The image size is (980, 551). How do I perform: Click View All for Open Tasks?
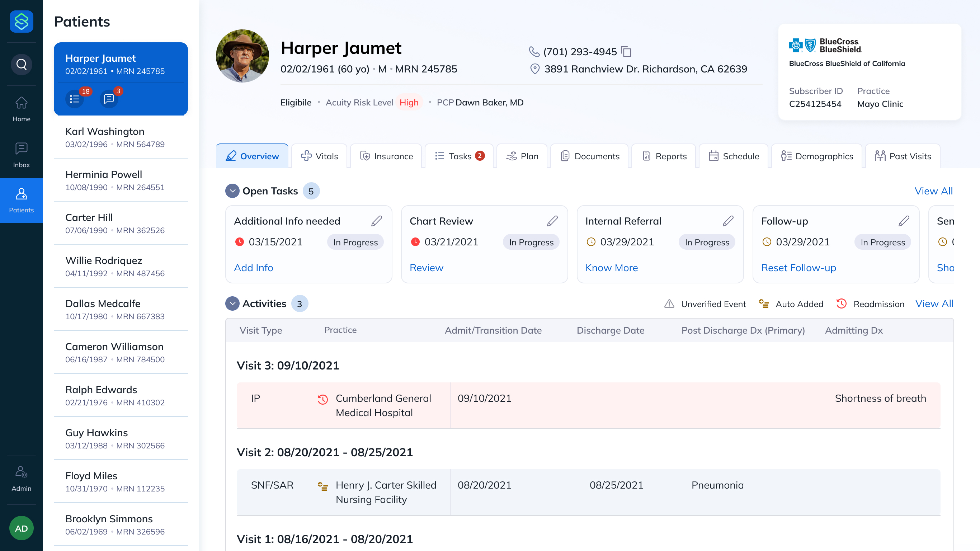pyautogui.click(x=933, y=191)
